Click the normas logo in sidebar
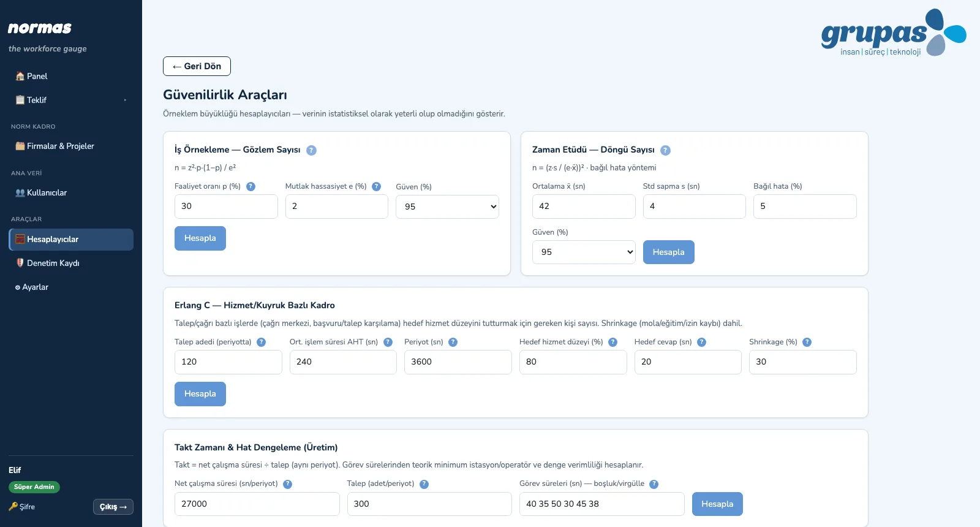 coord(40,28)
